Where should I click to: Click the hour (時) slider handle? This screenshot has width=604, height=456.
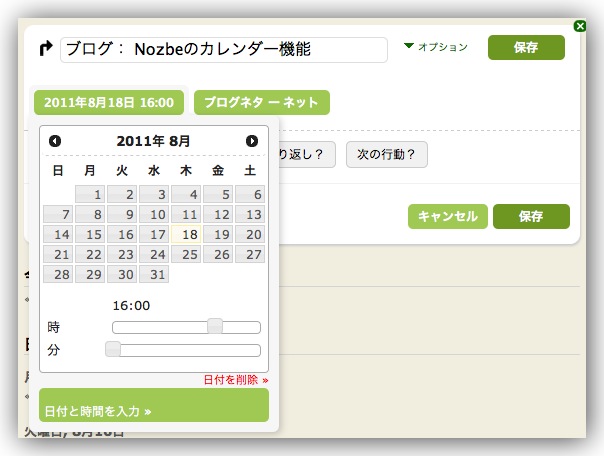pyautogui.click(x=214, y=326)
